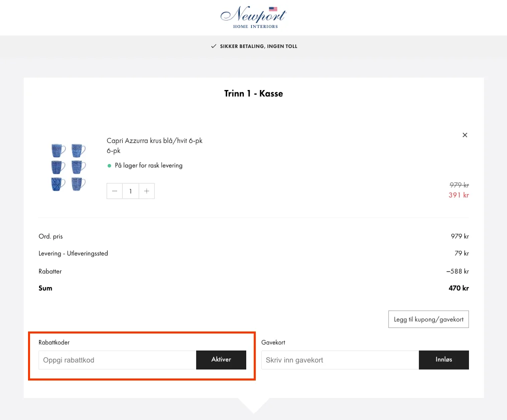Click the Sikker betaling, ingen toll banner text

[x=258, y=46]
